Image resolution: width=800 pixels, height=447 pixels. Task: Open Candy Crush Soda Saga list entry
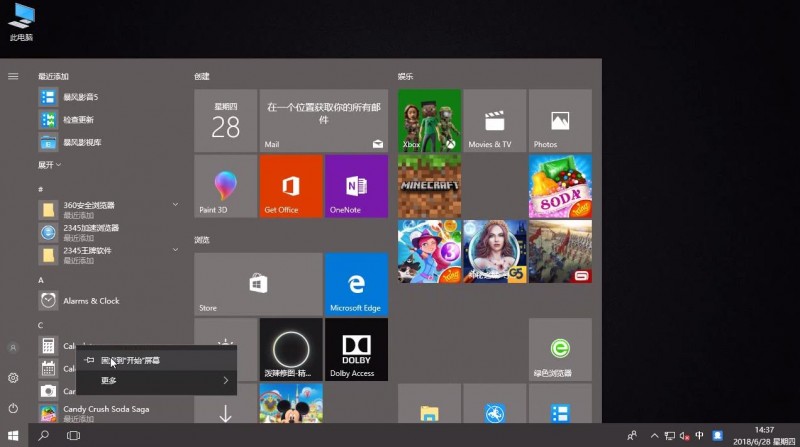click(110, 413)
